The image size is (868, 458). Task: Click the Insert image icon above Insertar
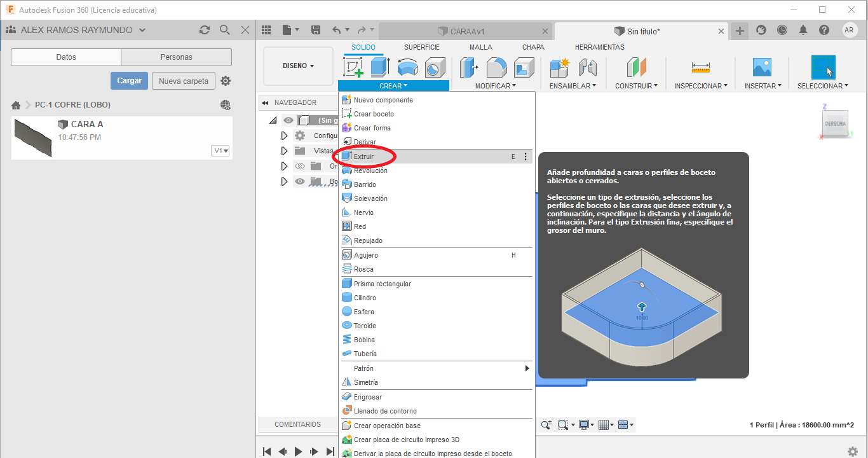pyautogui.click(x=762, y=67)
